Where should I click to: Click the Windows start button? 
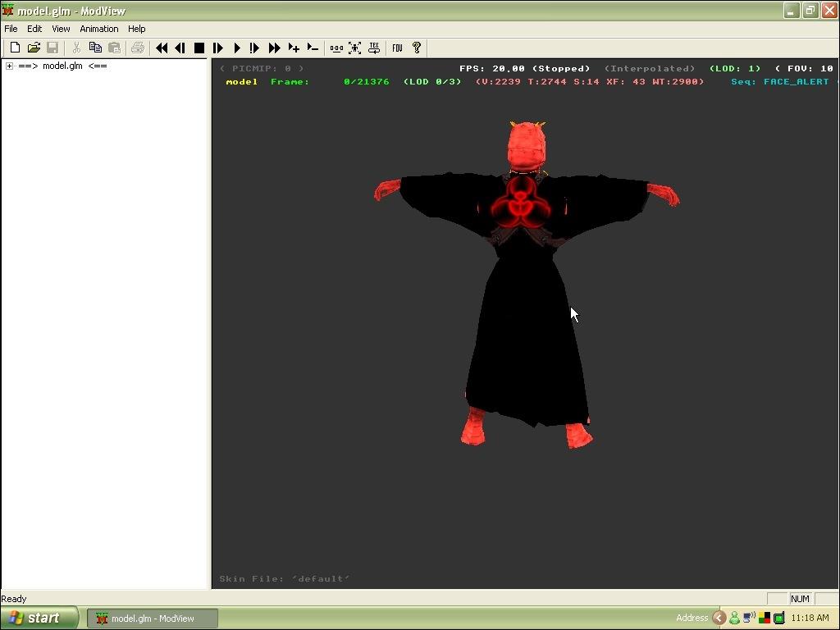click(39, 619)
